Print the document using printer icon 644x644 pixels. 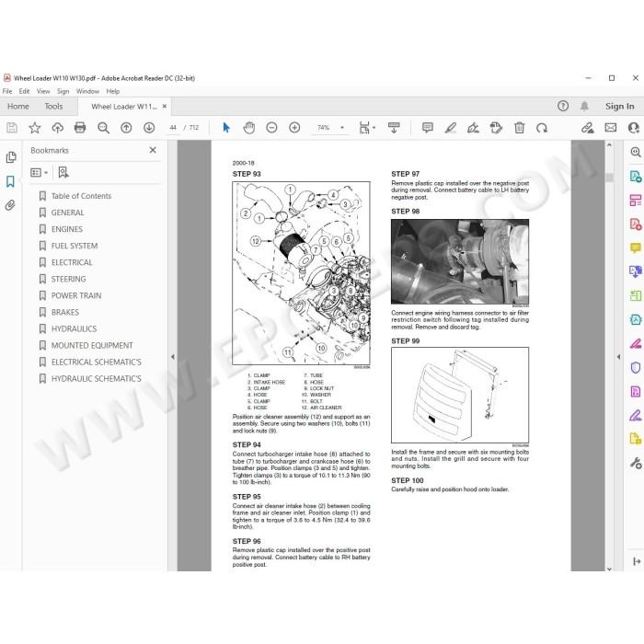[80, 128]
